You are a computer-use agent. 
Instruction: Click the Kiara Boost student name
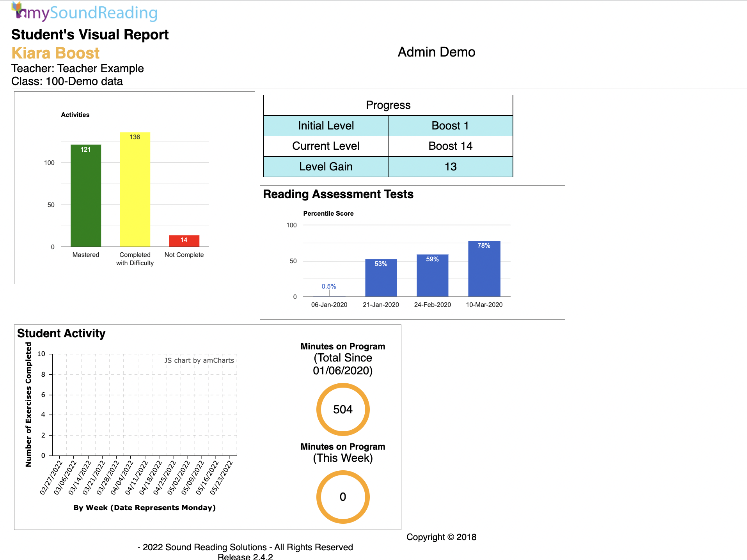55,53
